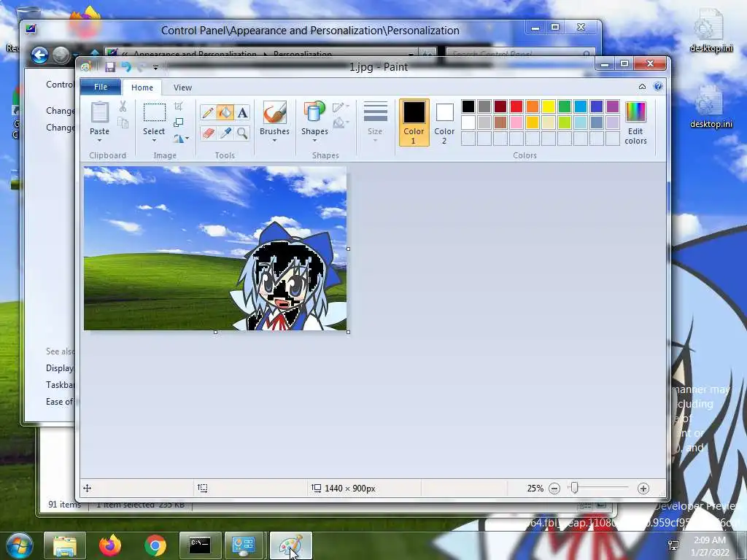Click the Zoom in plus button

point(643,488)
